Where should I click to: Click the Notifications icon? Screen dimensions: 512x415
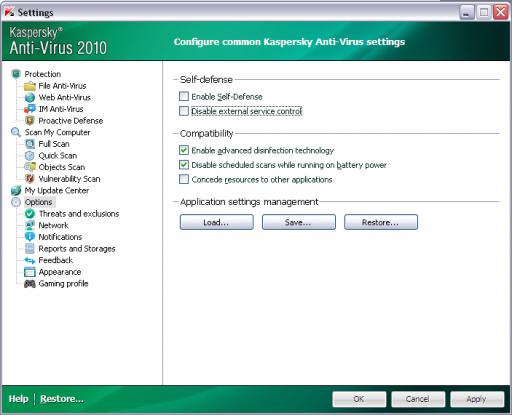coord(30,237)
